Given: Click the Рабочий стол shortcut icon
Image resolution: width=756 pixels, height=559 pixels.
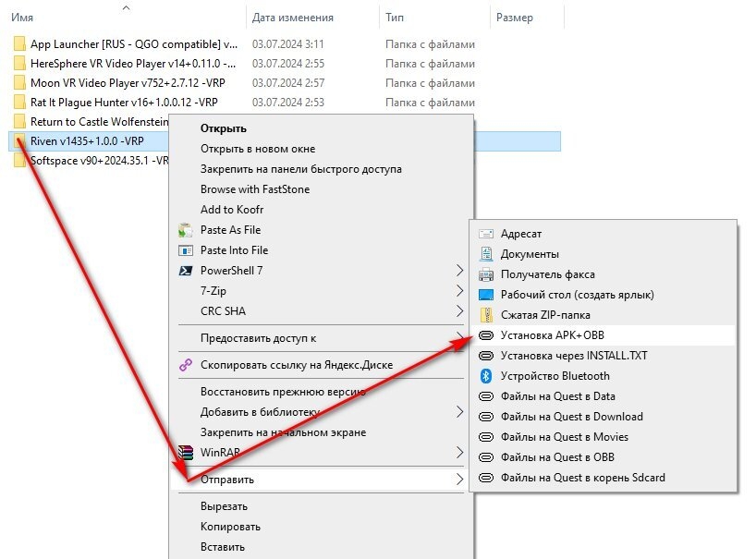Looking at the screenshot, I should coord(486,295).
